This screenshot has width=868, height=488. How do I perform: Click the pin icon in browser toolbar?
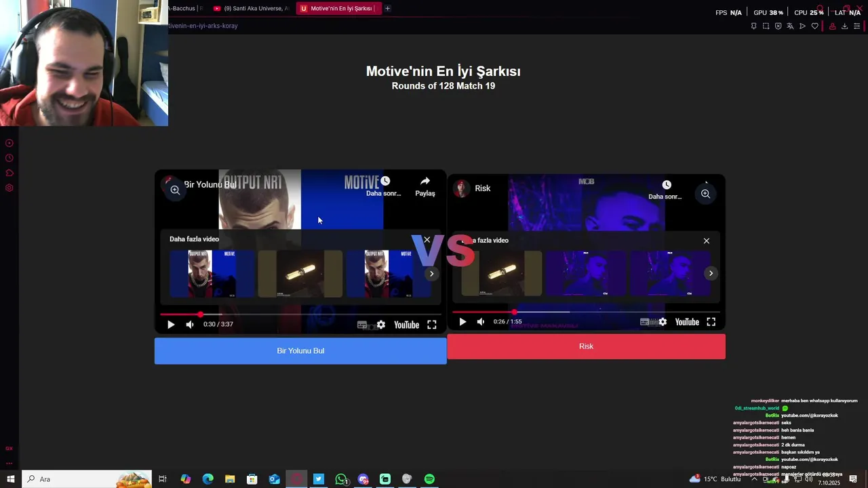753,26
